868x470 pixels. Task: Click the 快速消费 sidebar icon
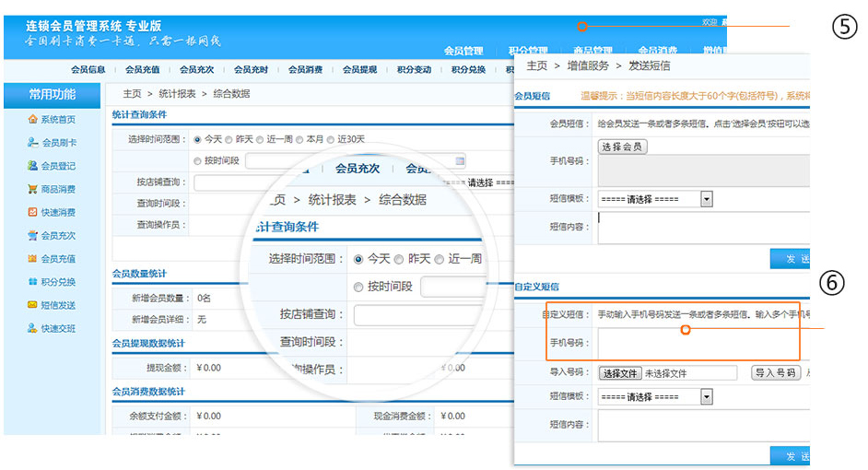point(32,212)
